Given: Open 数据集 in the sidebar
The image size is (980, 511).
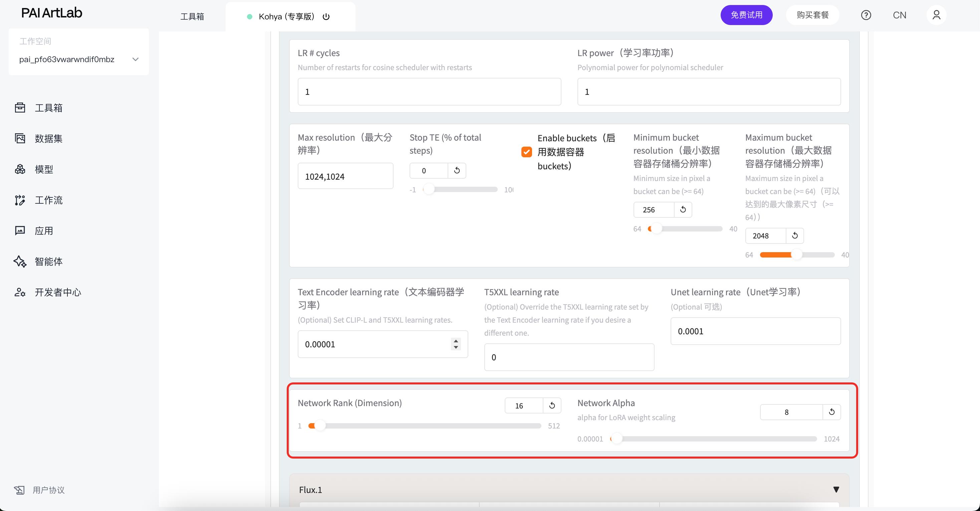Looking at the screenshot, I should pyautogui.click(x=48, y=139).
